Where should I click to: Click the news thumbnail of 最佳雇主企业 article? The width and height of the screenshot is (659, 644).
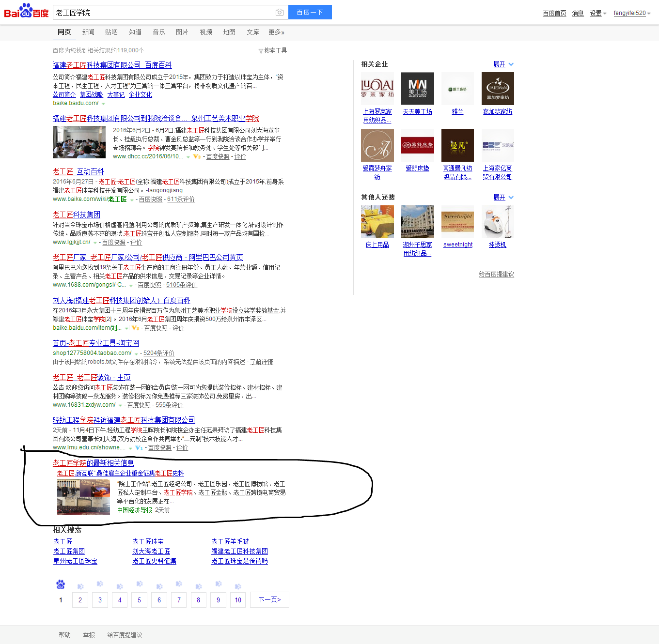[x=83, y=497]
